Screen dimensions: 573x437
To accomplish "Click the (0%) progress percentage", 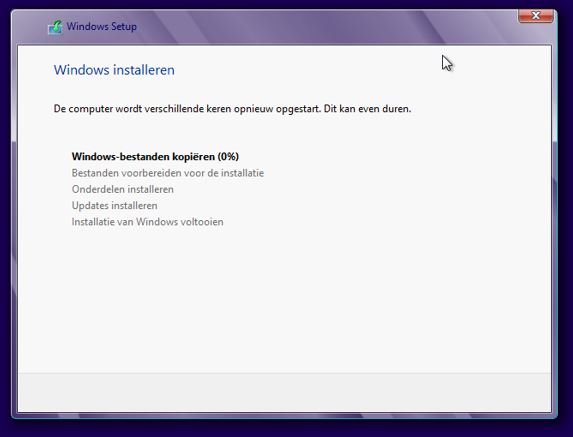I will click(228, 156).
